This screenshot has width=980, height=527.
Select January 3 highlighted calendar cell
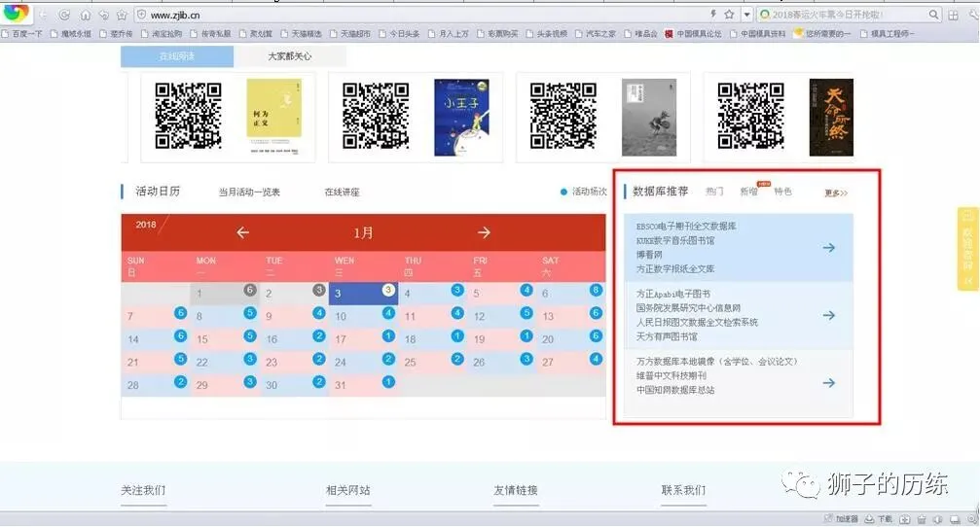[x=363, y=294]
